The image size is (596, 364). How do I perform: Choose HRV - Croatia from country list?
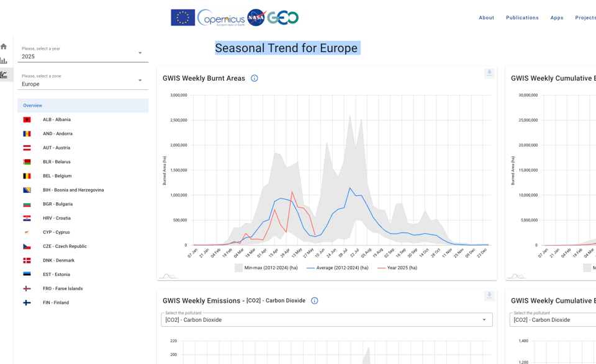tap(56, 218)
